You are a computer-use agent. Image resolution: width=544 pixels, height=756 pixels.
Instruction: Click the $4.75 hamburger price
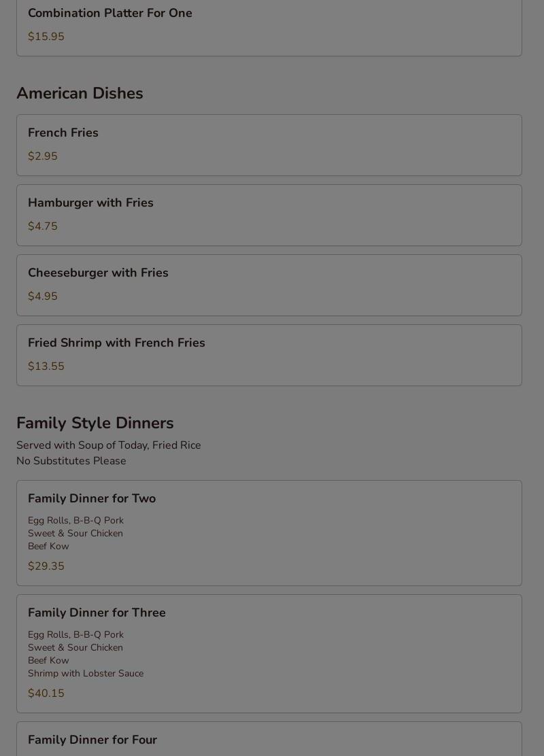coord(43,226)
